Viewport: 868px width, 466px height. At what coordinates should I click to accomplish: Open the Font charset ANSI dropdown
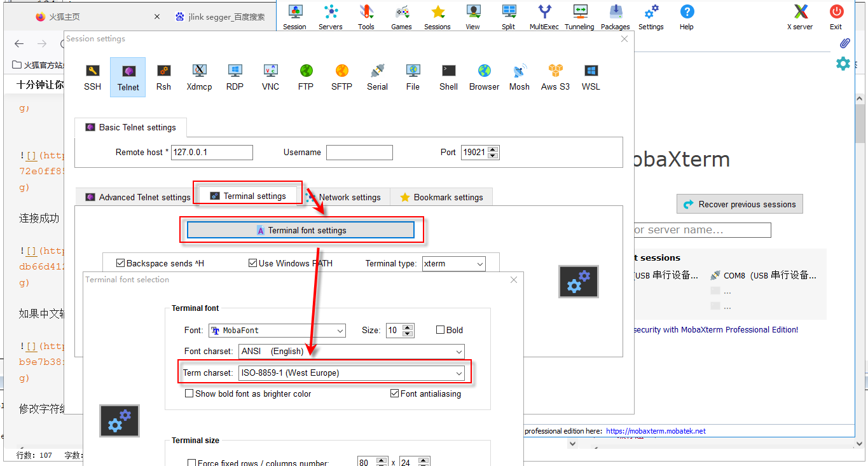click(x=352, y=352)
